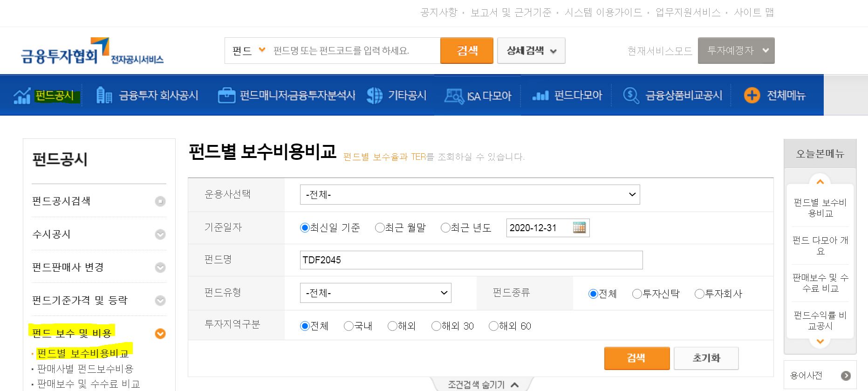Select 해외 30 investment region radio
Screen dimensions: 868x391
[436, 326]
